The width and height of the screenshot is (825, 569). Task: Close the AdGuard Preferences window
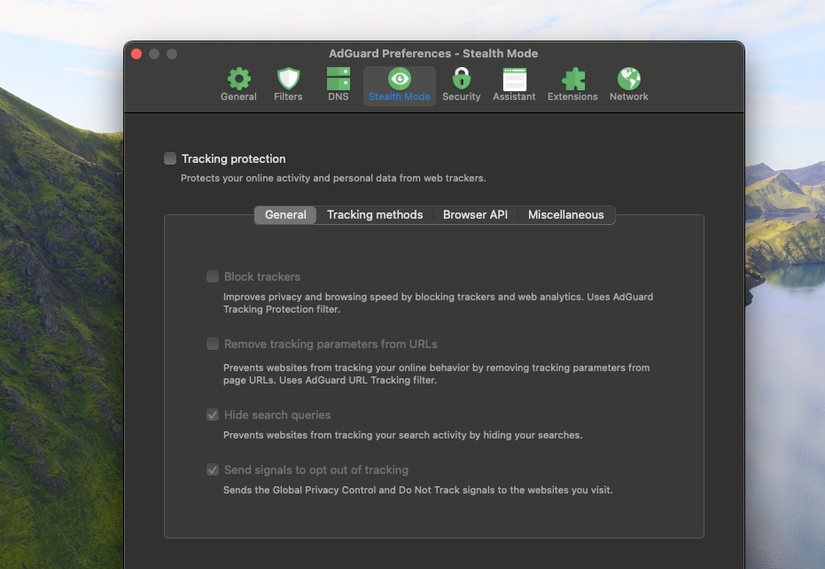137,54
